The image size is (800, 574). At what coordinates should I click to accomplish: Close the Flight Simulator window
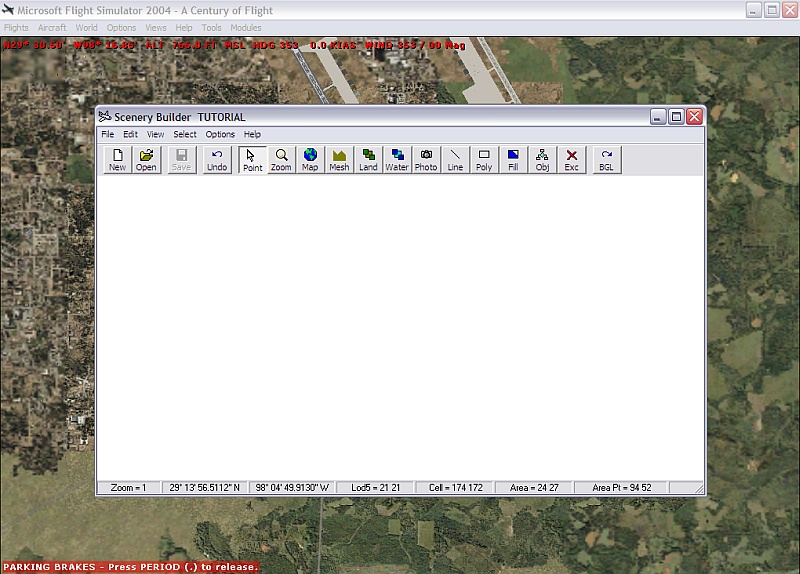click(x=790, y=10)
